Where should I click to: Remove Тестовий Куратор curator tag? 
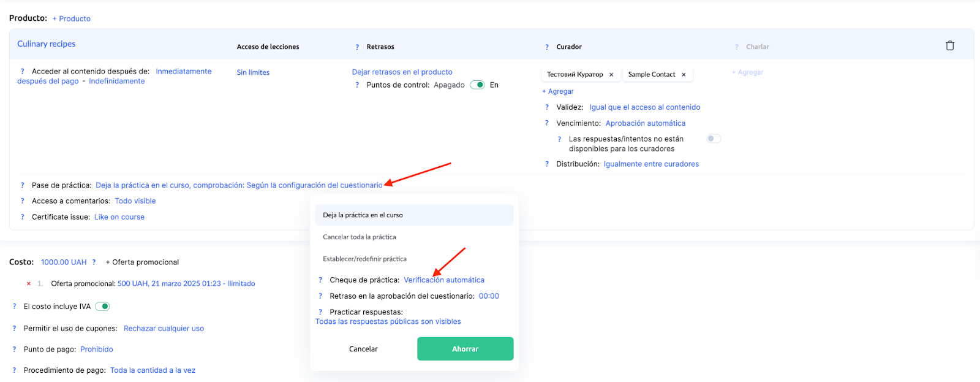tap(611, 75)
